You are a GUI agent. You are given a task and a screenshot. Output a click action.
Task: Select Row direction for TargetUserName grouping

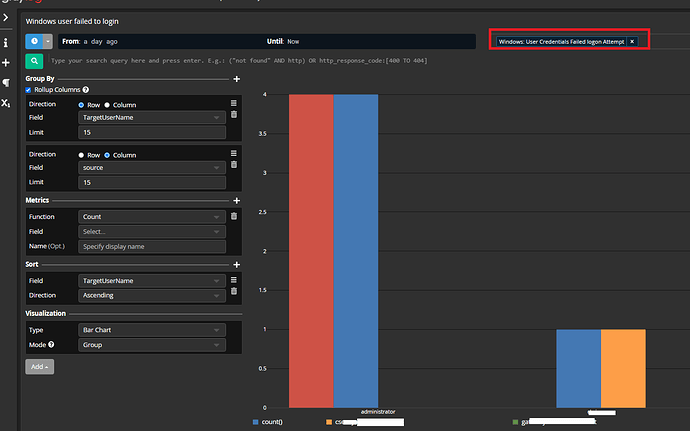(x=81, y=105)
